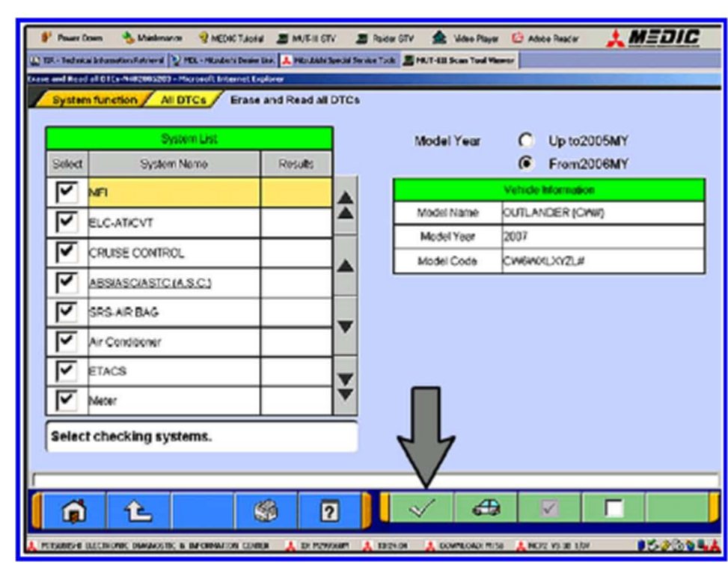Screen dimensions: 728x571
Task: Click the empty square deselect-all icon
Action: click(614, 509)
